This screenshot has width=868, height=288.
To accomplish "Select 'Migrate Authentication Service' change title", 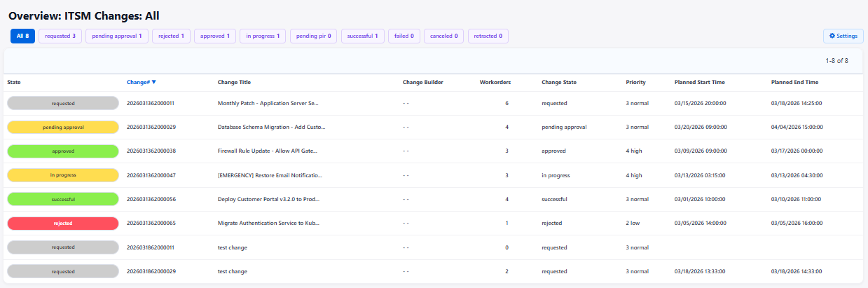I will (268, 223).
